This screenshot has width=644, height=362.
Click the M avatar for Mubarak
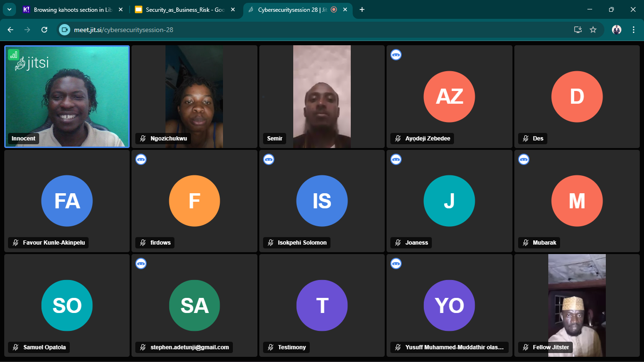click(577, 201)
